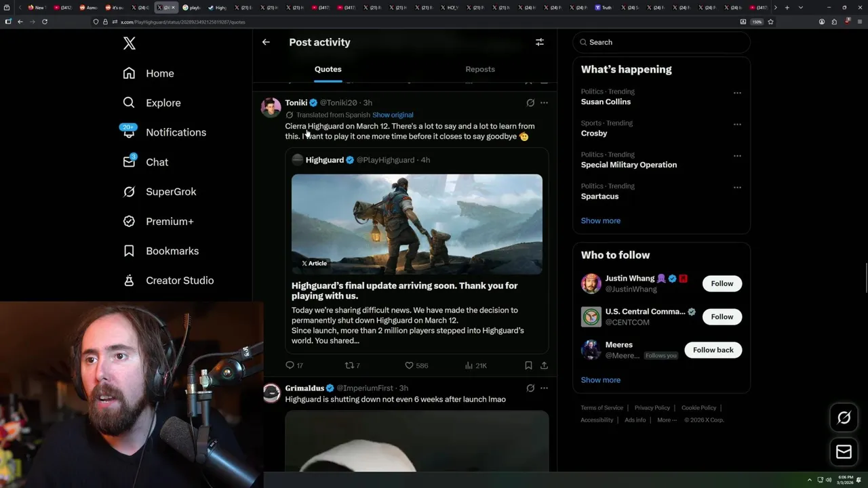This screenshot has width=868, height=488.
Task: Open Highguard's final update article headline
Action: pyautogui.click(x=405, y=291)
